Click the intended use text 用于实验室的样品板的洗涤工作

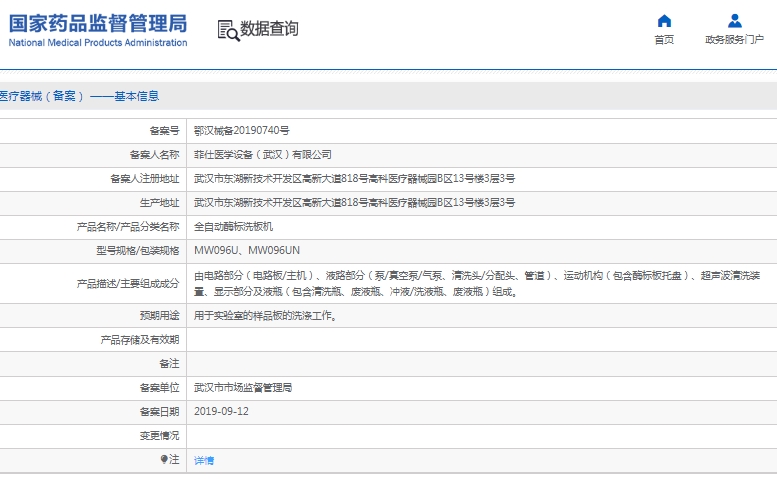265,316
